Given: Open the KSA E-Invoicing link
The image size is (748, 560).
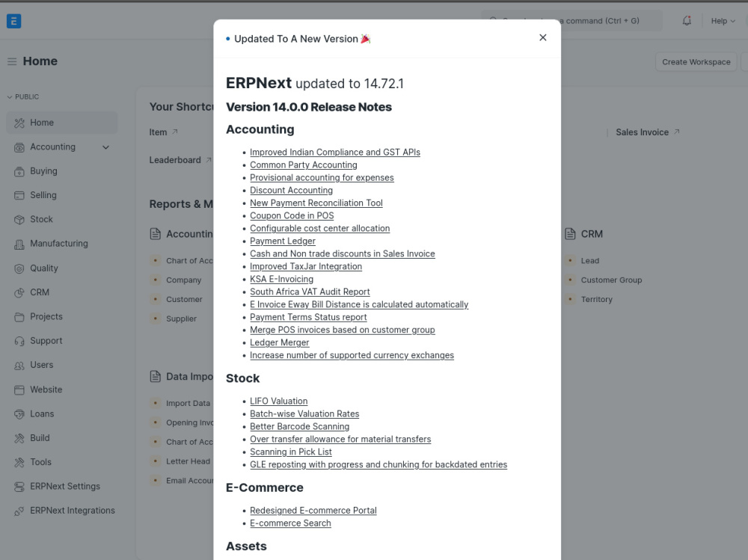Looking at the screenshot, I should point(281,280).
